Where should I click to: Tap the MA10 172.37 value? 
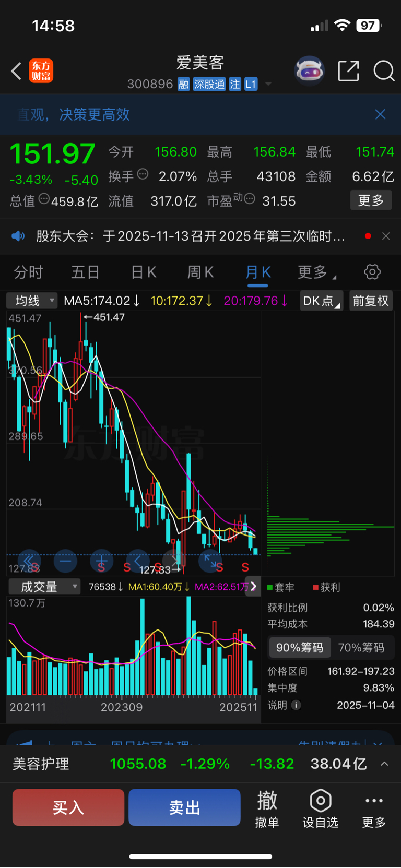point(181,301)
